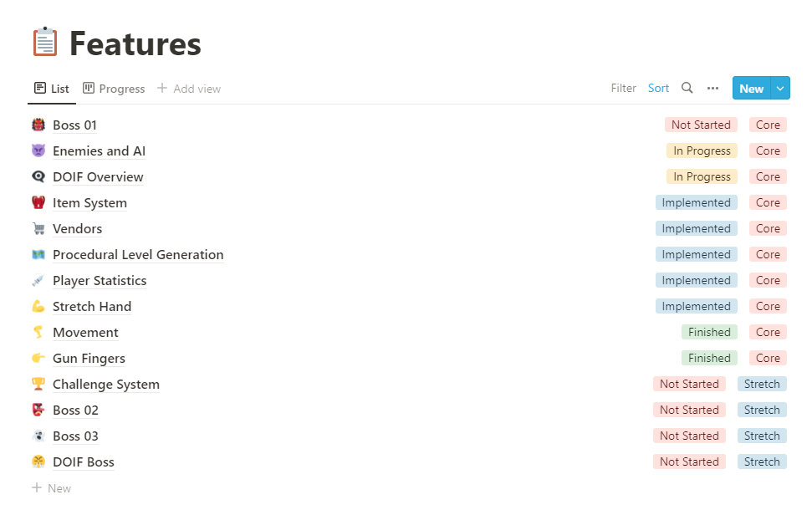
Task: Click the trophy icon for Challenge System
Action: (x=38, y=385)
